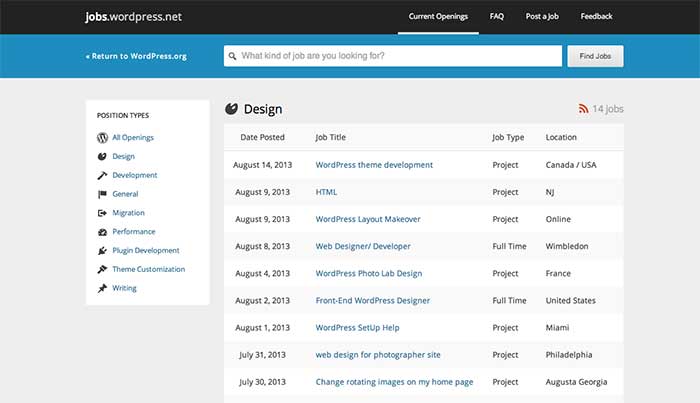The image size is (700, 403).
Task: Click the Philadelphia location cell
Action: click(569, 355)
